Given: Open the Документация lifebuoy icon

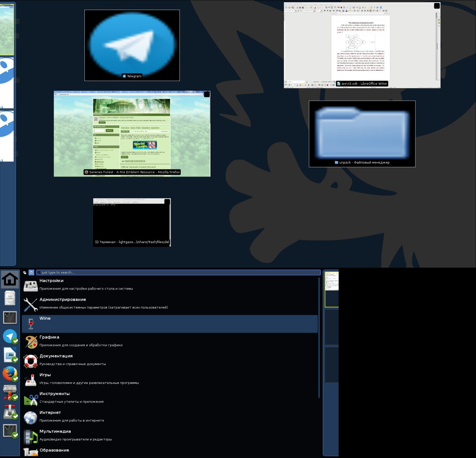Looking at the screenshot, I should click(30, 361).
